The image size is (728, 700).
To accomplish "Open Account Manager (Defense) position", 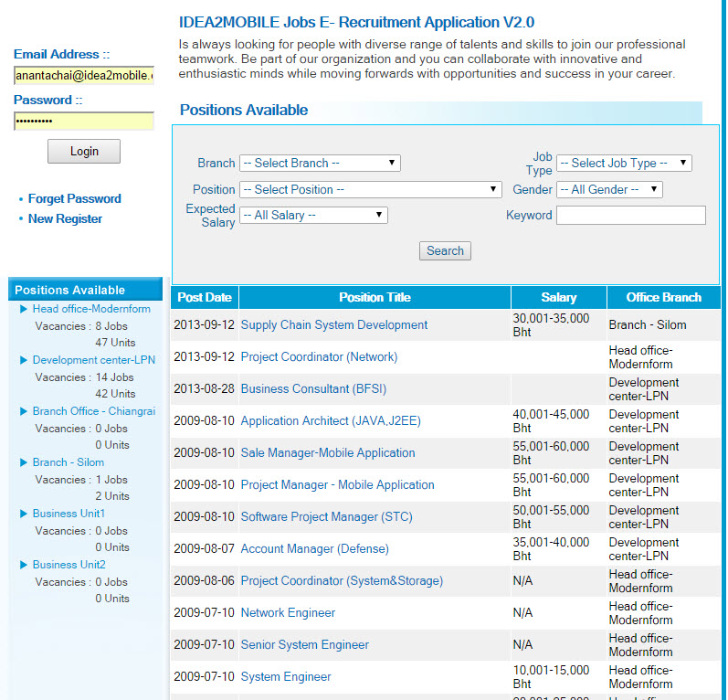I will (x=315, y=549).
